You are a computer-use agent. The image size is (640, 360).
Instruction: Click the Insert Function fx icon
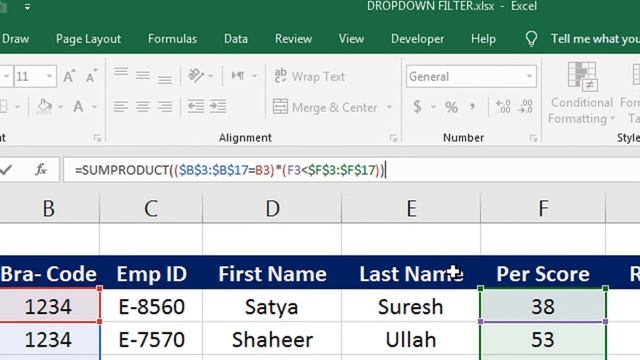[41, 169]
